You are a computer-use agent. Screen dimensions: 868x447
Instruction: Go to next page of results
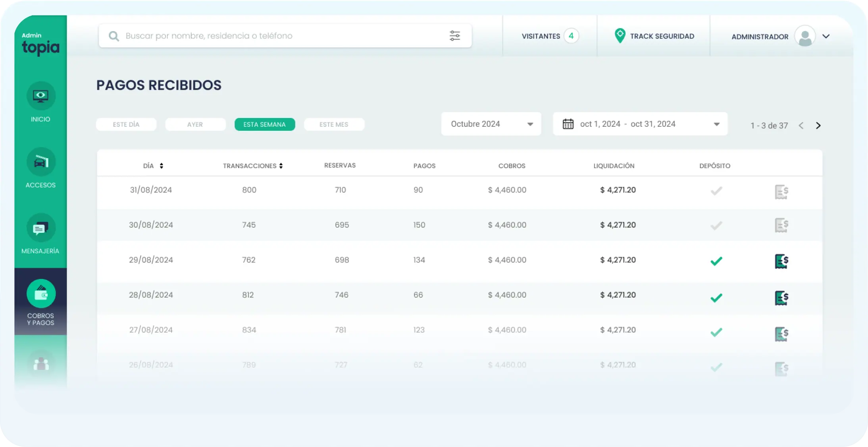pyautogui.click(x=818, y=126)
